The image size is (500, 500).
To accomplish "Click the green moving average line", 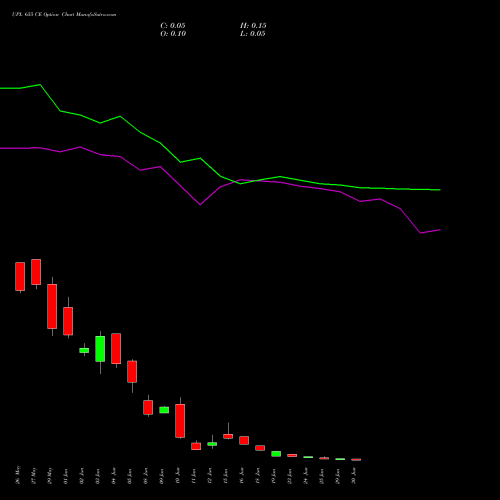I will click(x=220, y=176).
